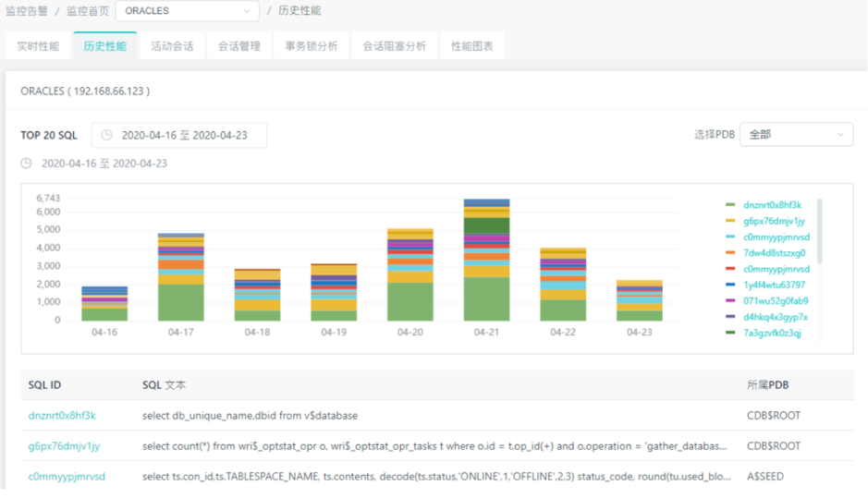Open the 事务锁分析 tab
Screen dimensions: 868x498
(x=311, y=46)
